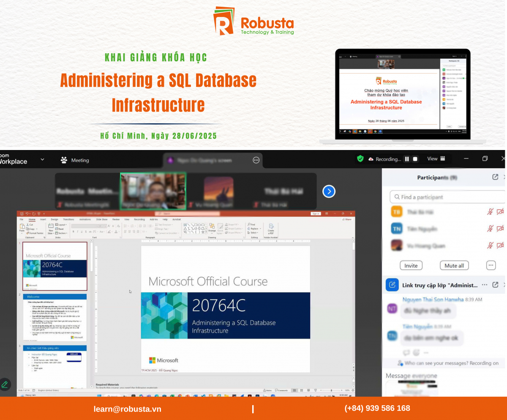Click the Find a participant search box
The height and width of the screenshot is (420, 507).
[448, 197]
